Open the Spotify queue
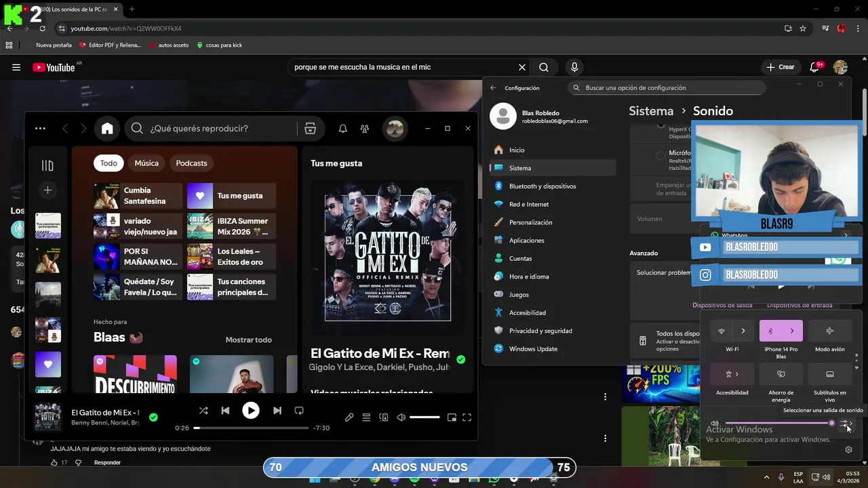The height and width of the screenshot is (488, 868). [x=366, y=418]
